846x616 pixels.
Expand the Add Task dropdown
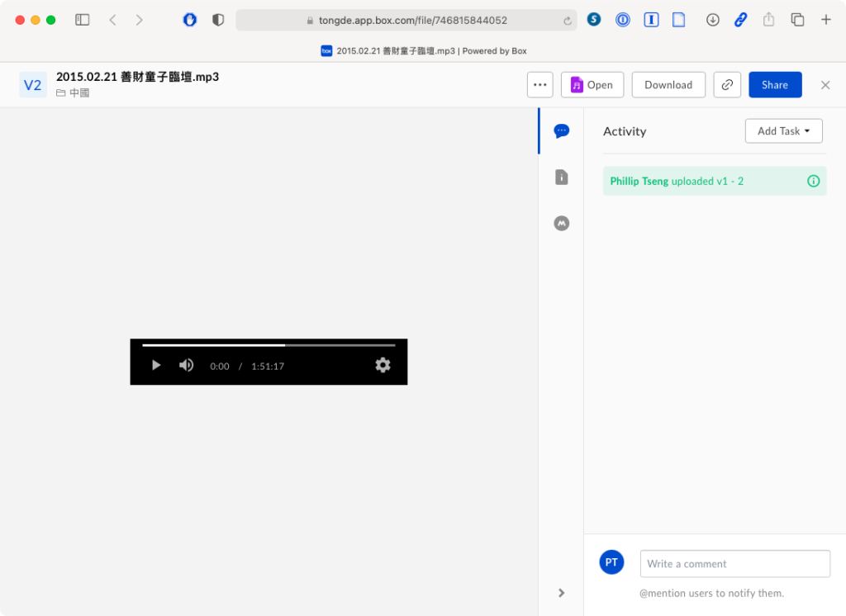click(x=783, y=131)
